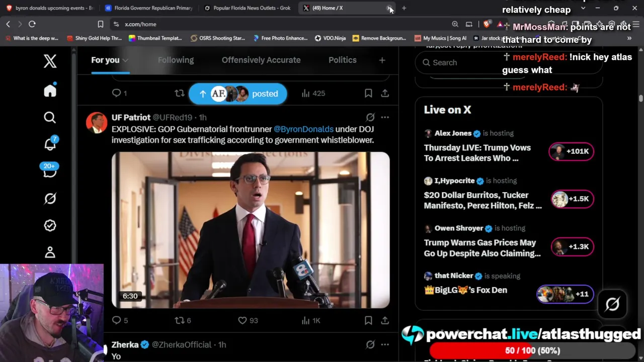Share the UF Patriot post
The width and height of the screenshot is (644, 362).
tap(385, 320)
